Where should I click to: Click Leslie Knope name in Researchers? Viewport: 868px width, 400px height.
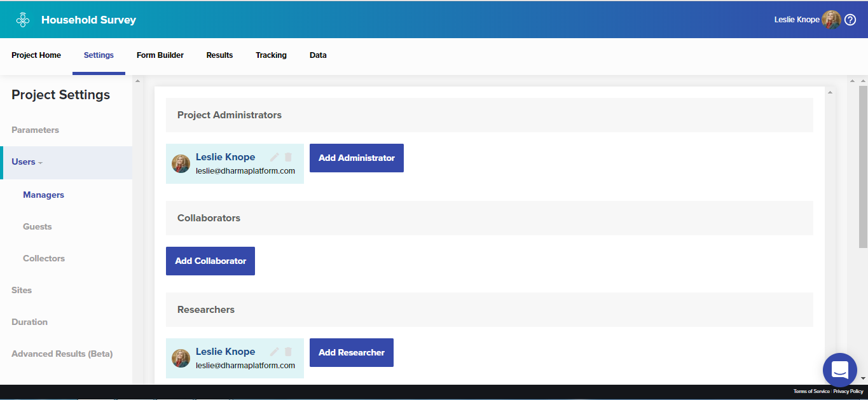coord(225,352)
